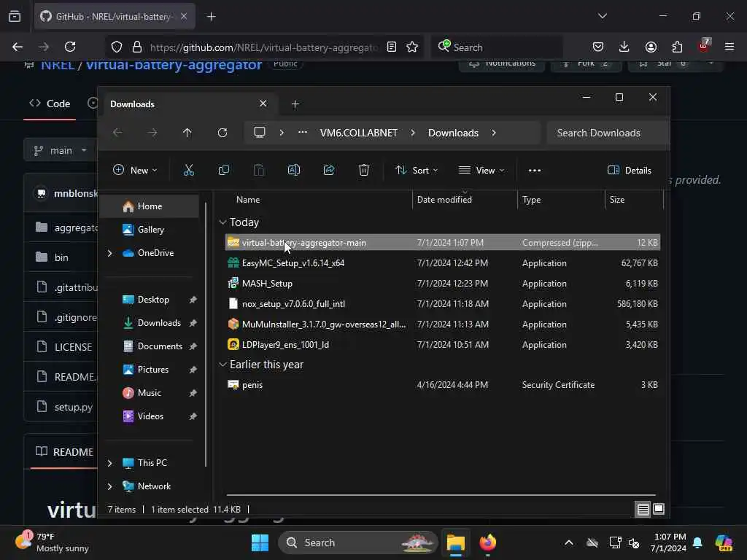
Task: Close the Downloads Explorer tab
Action: coord(263,104)
